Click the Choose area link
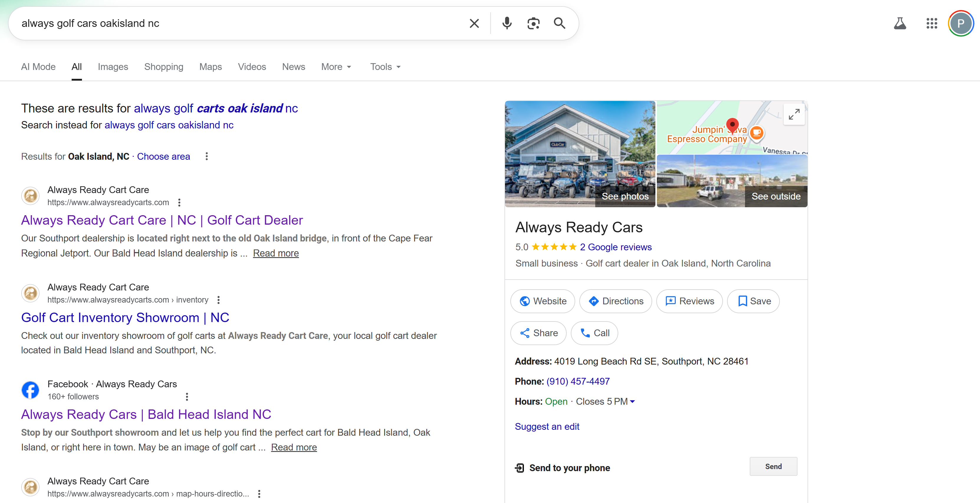Image resolution: width=980 pixels, height=503 pixels. coord(164,156)
